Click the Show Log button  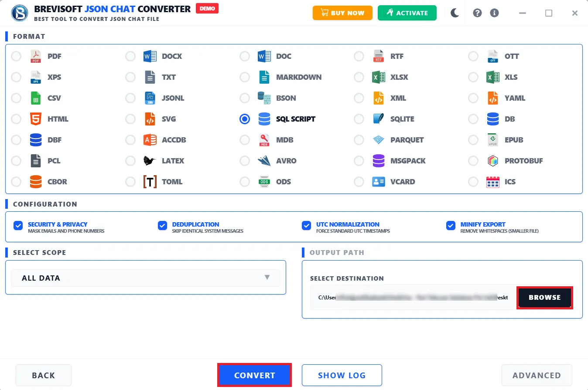pos(342,375)
